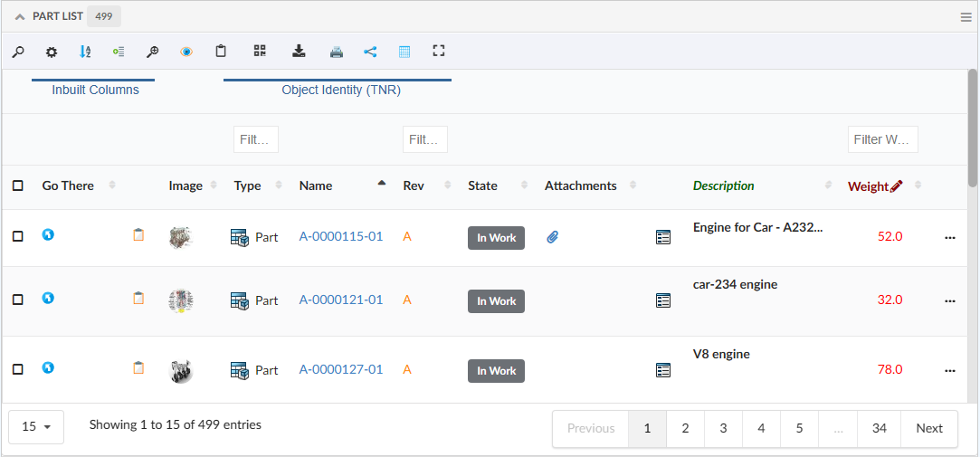Screen dimensions: 980x457
Task: Print the part list
Action: [x=337, y=52]
